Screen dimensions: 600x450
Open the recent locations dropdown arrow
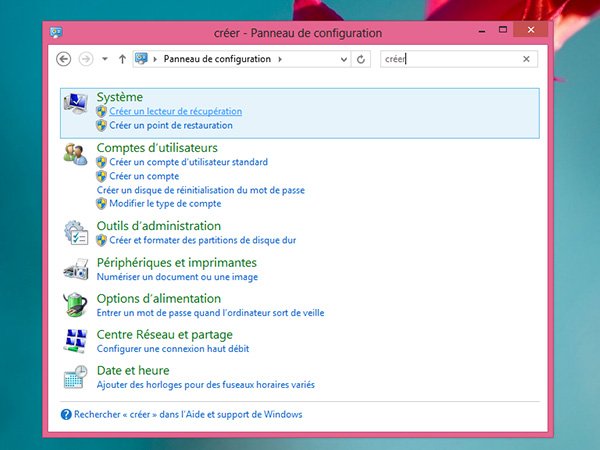104,59
